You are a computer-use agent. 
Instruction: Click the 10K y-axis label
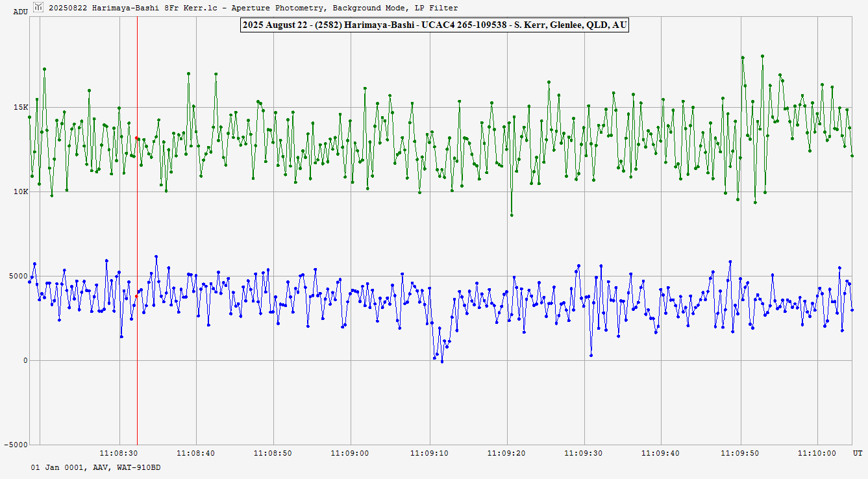[21, 191]
